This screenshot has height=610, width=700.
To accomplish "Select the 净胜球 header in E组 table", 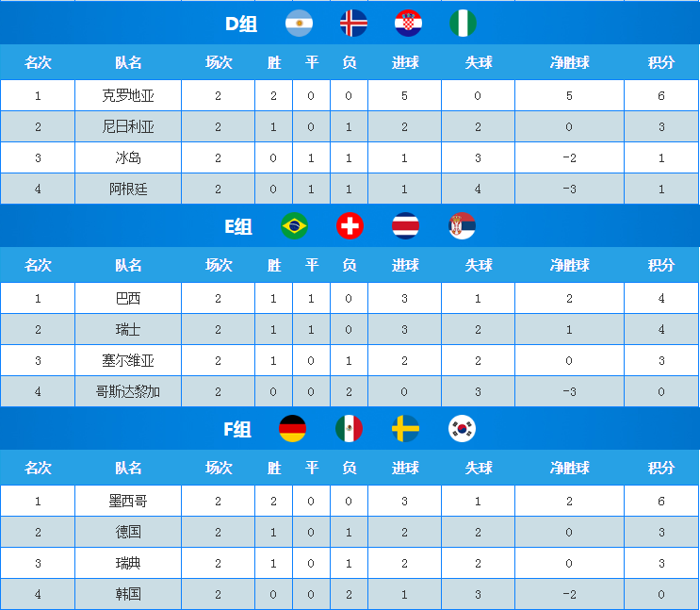I will (570, 266).
